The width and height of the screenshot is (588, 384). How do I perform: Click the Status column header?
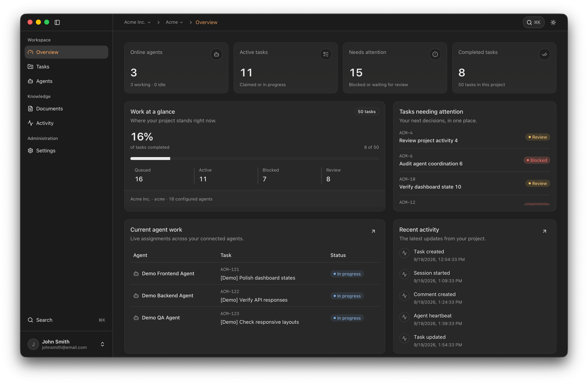coord(338,255)
